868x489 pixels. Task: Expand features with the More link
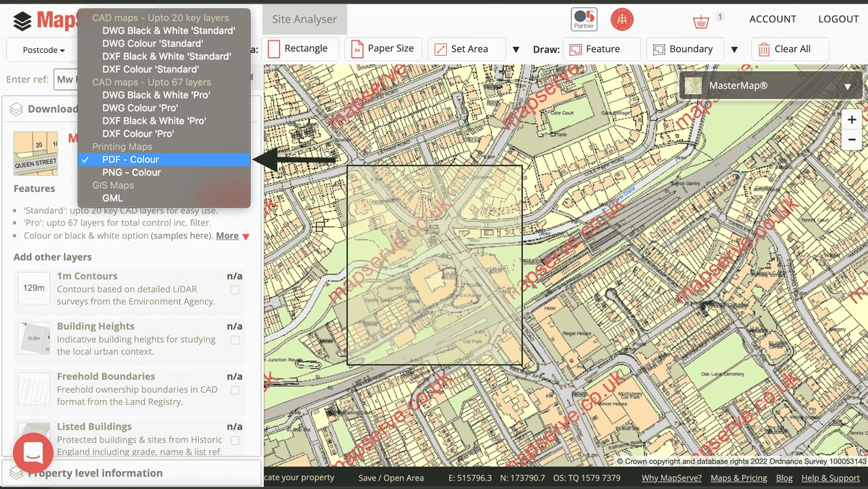(x=227, y=236)
